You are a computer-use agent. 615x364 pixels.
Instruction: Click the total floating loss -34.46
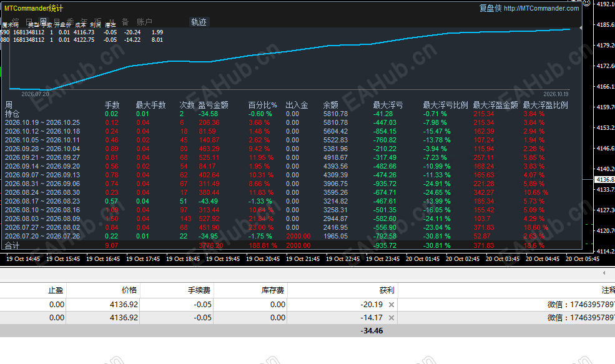[371, 331]
